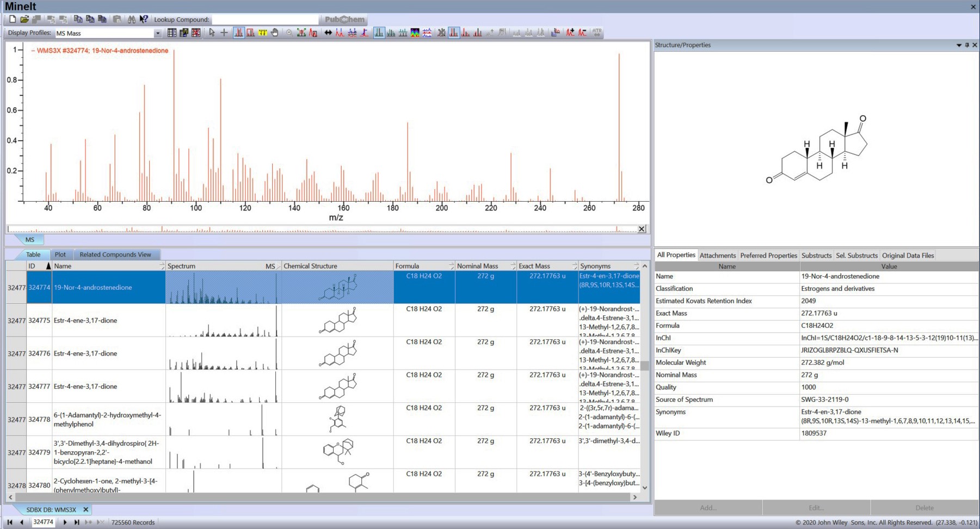Viewport: 980px width, 529px height.
Task: Switch to the Plot tab
Action: click(x=60, y=254)
